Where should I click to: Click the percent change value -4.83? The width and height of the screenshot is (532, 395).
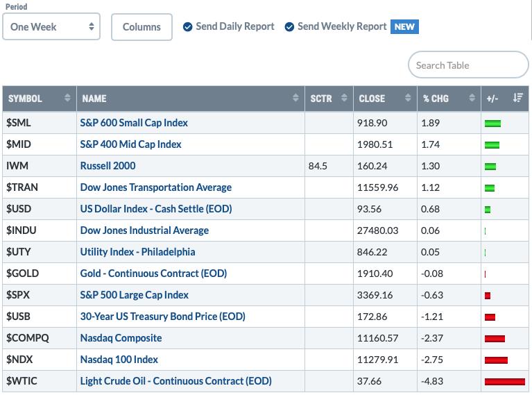(x=431, y=381)
